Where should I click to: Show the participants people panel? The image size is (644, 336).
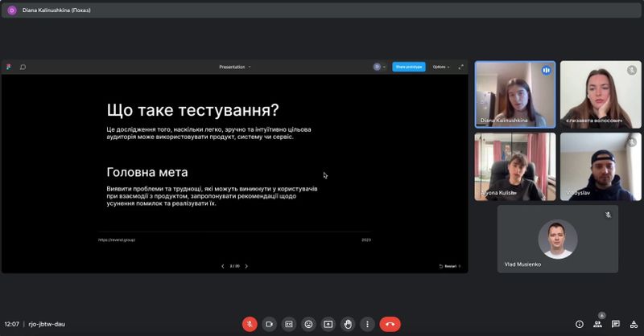[597, 324]
